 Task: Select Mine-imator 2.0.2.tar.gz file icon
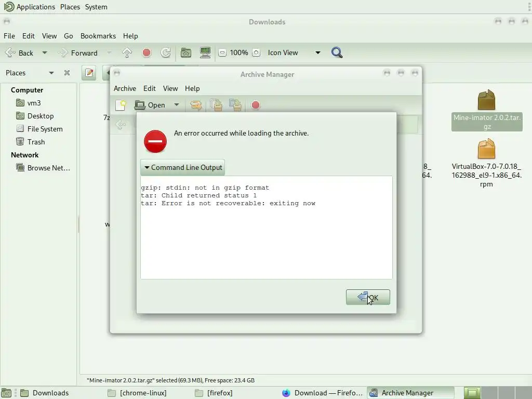[x=486, y=100]
